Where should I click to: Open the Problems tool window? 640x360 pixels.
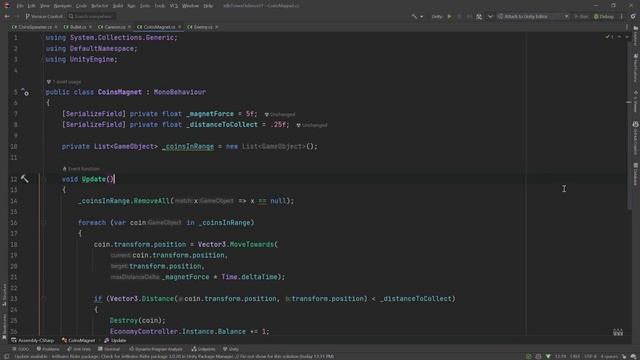click(48, 349)
